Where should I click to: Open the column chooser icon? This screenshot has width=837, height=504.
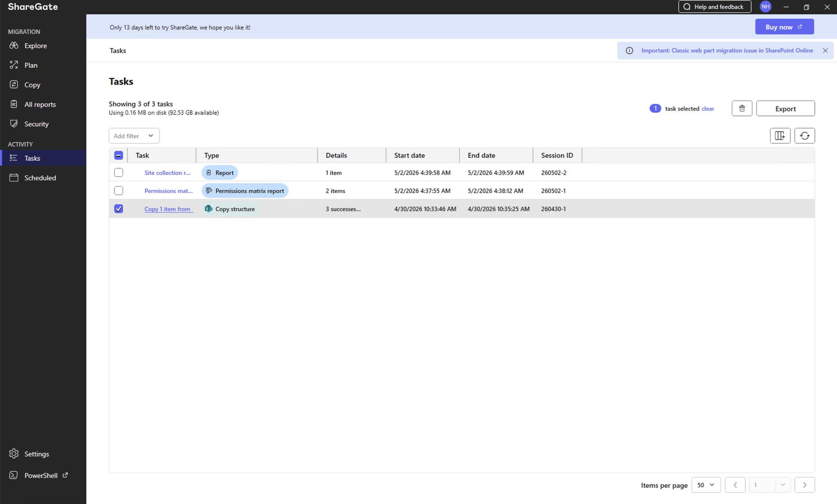click(780, 135)
